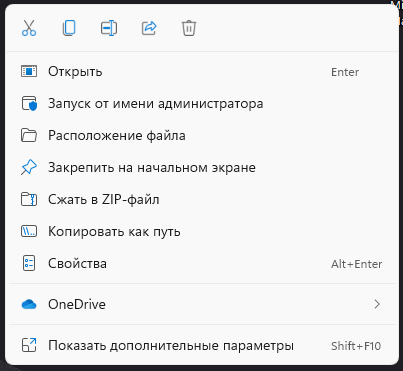
Task: Click the pin icon beside Закрепить
Action: click(x=29, y=167)
